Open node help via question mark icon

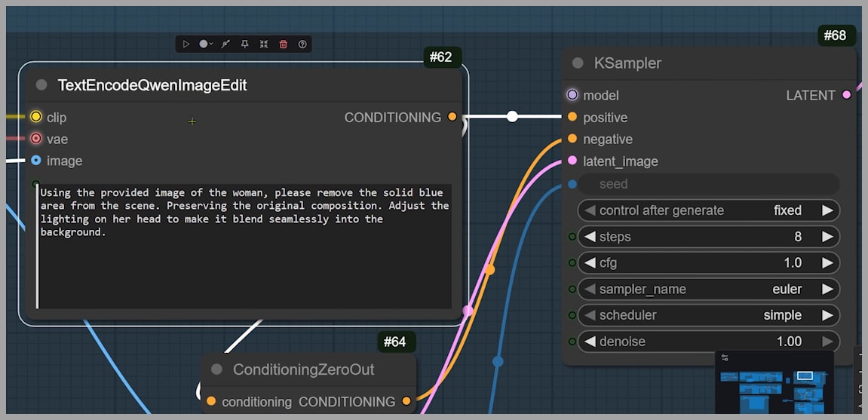coord(302,44)
